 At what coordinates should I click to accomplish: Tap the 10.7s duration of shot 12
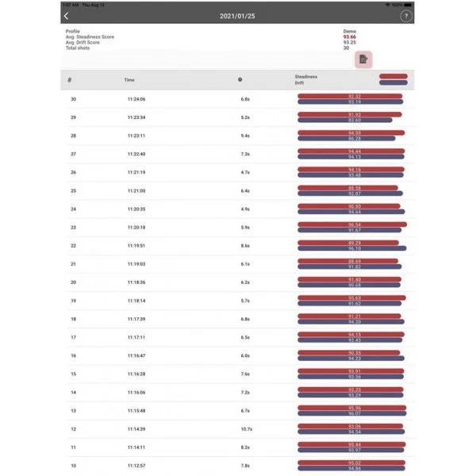point(246,429)
